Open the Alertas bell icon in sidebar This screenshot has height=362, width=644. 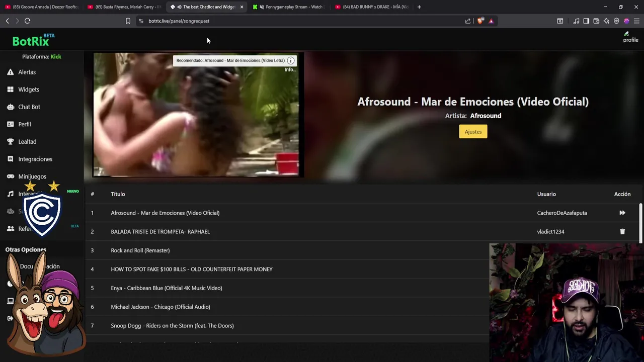10,72
